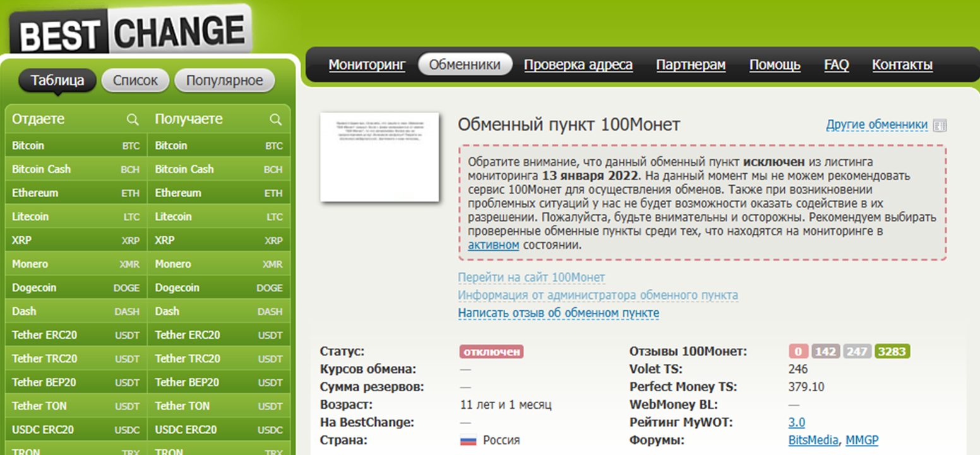Select Tether TRC20 in Получаете column
The width and height of the screenshot is (980, 455).
click(219, 359)
